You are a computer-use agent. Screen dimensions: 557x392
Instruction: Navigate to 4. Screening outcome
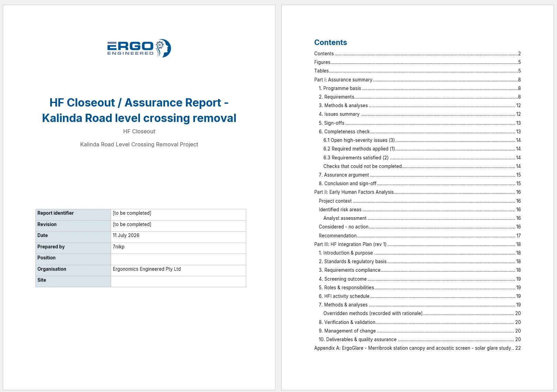tap(419, 279)
